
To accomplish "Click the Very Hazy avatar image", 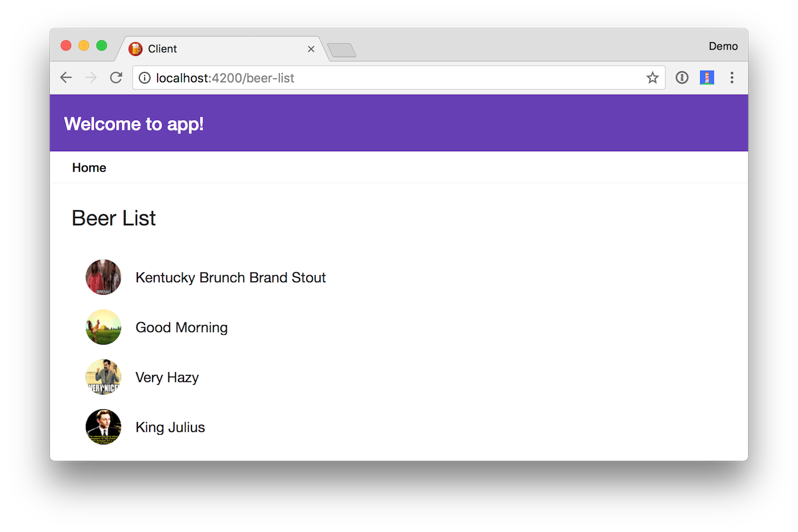I will tap(103, 377).
